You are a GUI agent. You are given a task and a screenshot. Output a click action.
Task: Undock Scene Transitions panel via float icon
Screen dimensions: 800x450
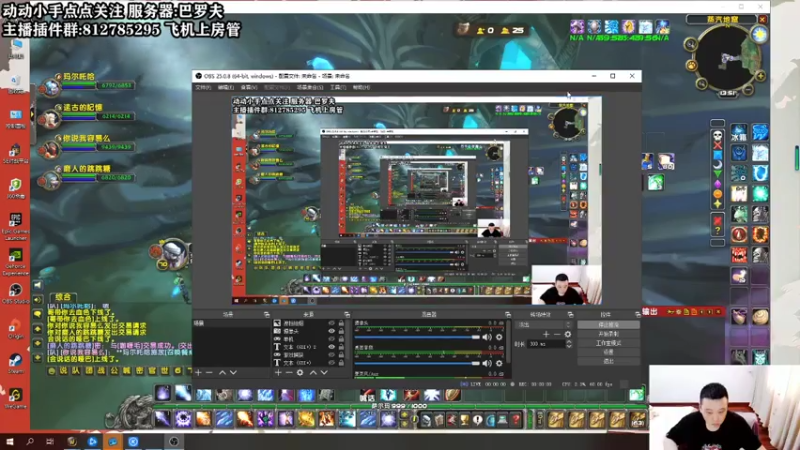click(570, 315)
